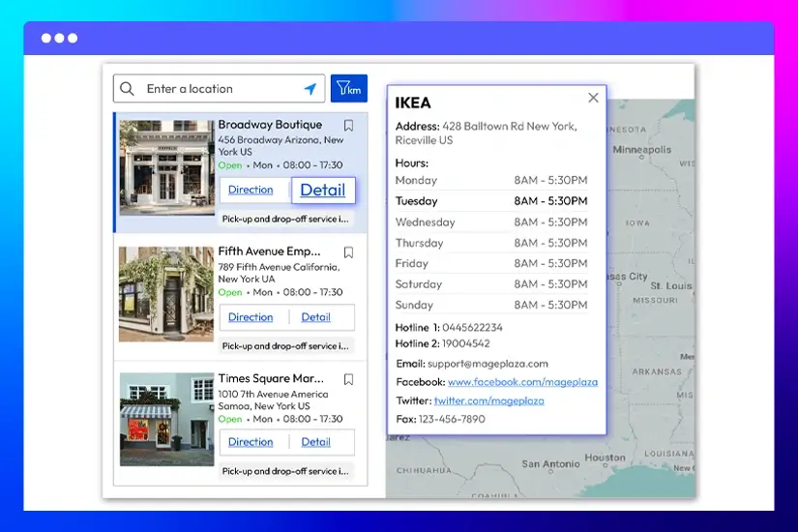Click the Broadway Boutique store name

click(x=270, y=125)
